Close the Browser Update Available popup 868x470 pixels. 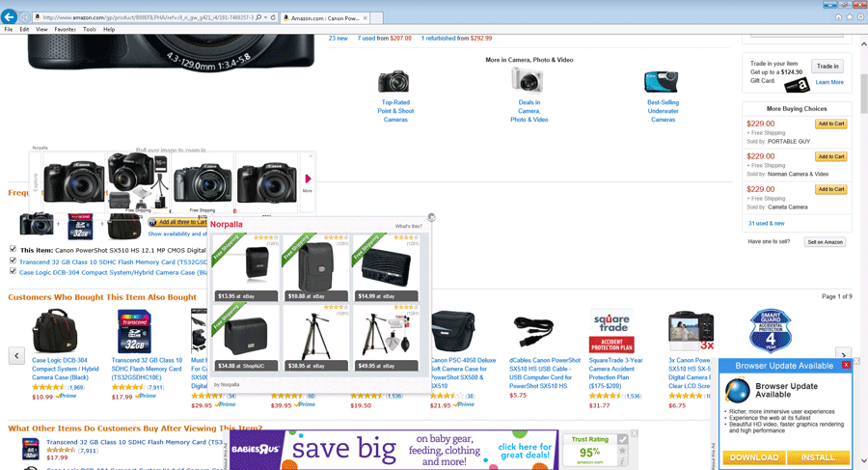pos(846,365)
